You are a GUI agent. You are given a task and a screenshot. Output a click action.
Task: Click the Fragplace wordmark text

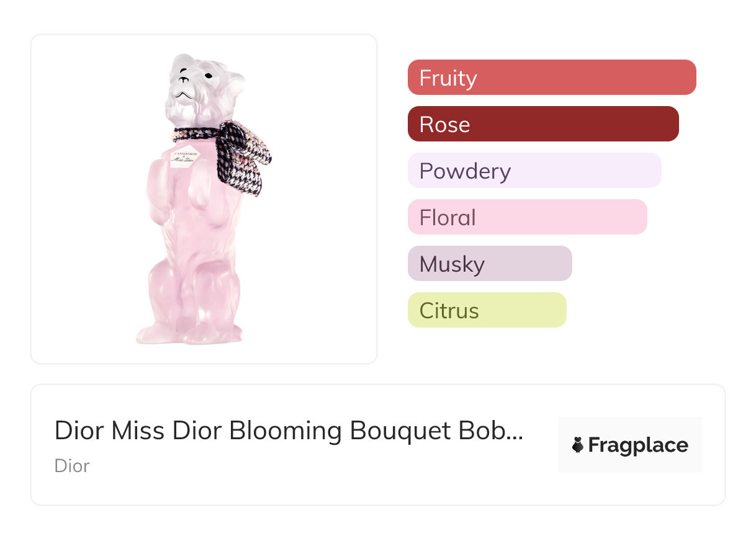(638, 445)
